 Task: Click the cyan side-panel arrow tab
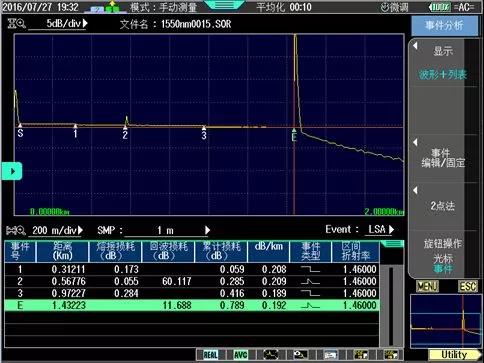11,171
